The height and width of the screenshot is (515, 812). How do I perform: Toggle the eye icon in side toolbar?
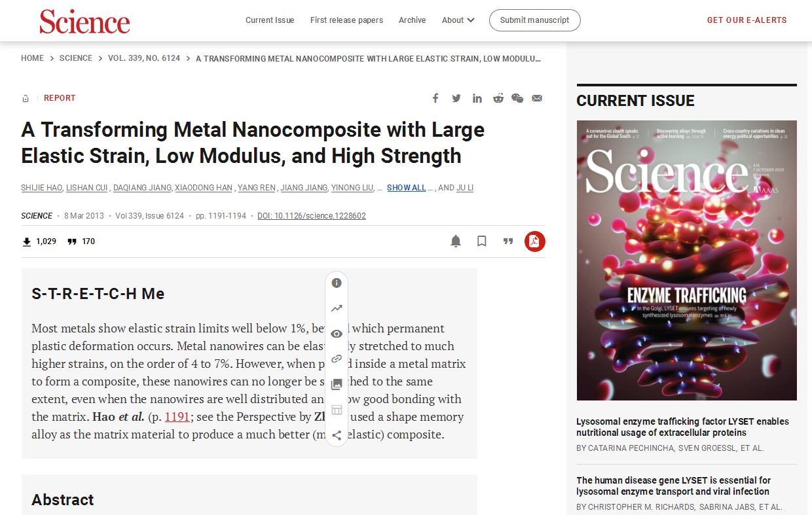(337, 334)
